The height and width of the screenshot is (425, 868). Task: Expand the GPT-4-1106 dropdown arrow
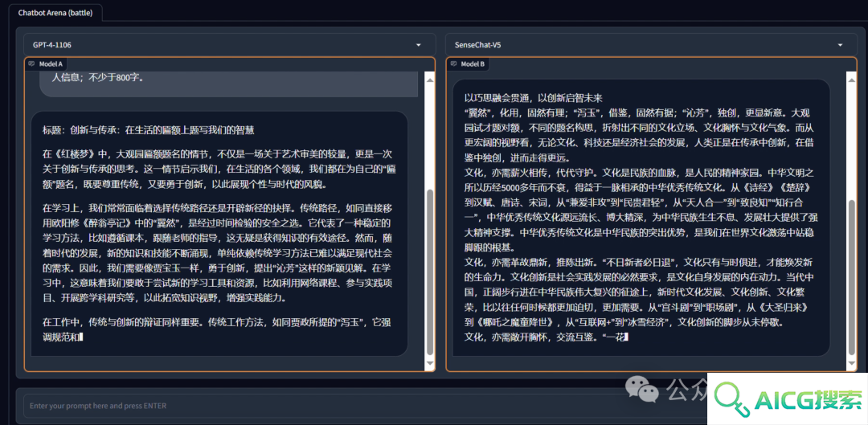point(418,45)
